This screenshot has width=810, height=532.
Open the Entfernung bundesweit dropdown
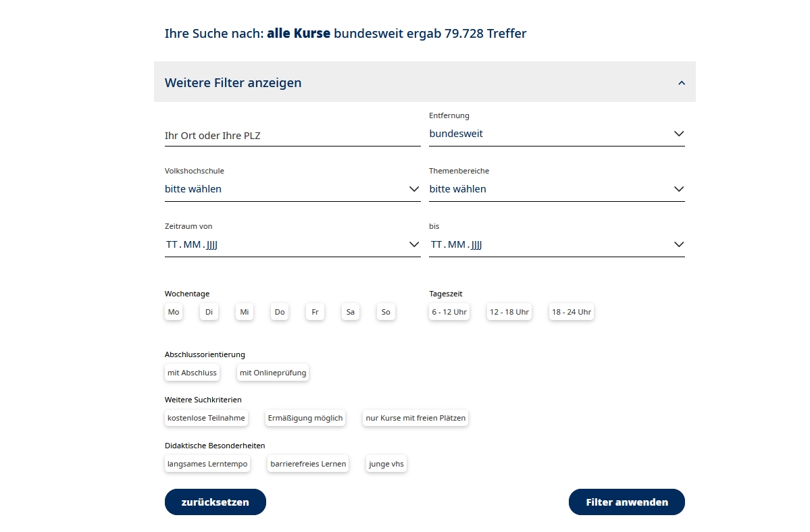(557, 134)
